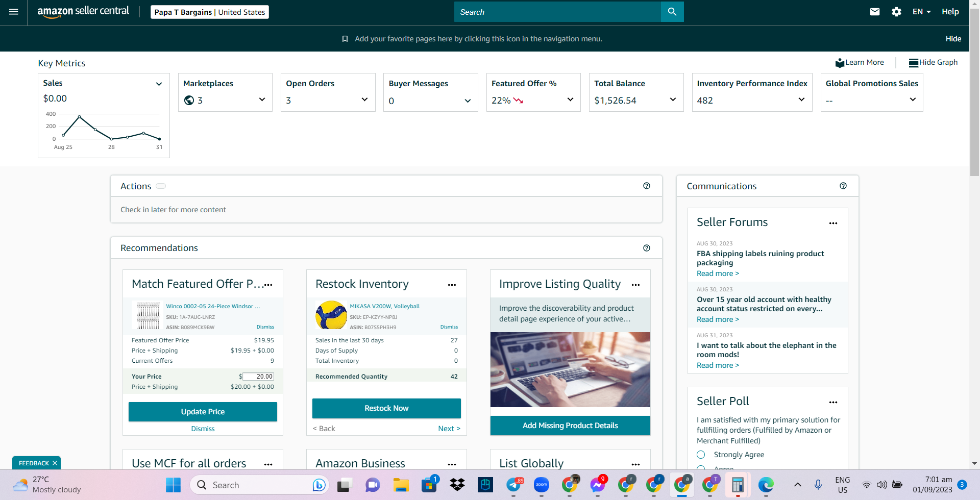980x500 pixels.
Task: Open Dropbox from the taskbar
Action: click(x=457, y=485)
